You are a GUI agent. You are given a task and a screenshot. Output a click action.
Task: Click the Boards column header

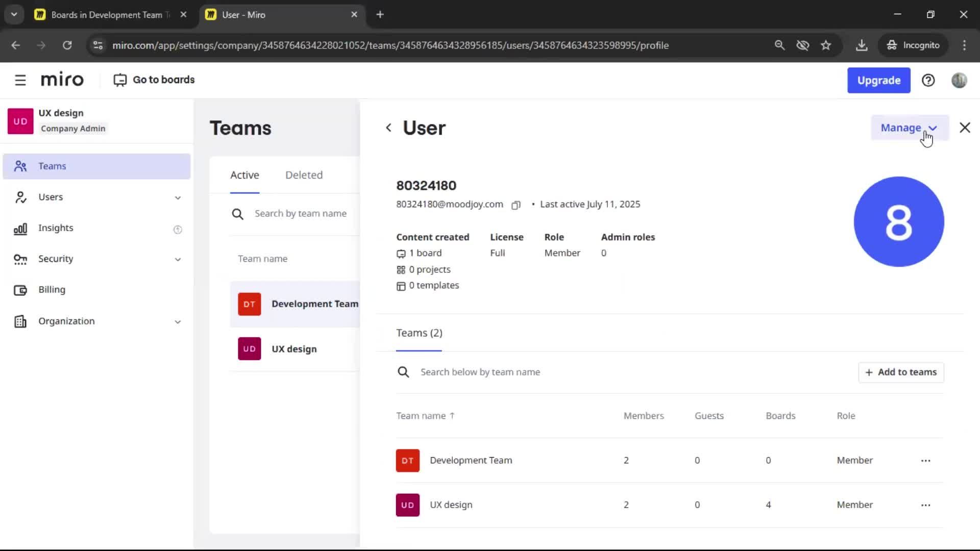780,416
